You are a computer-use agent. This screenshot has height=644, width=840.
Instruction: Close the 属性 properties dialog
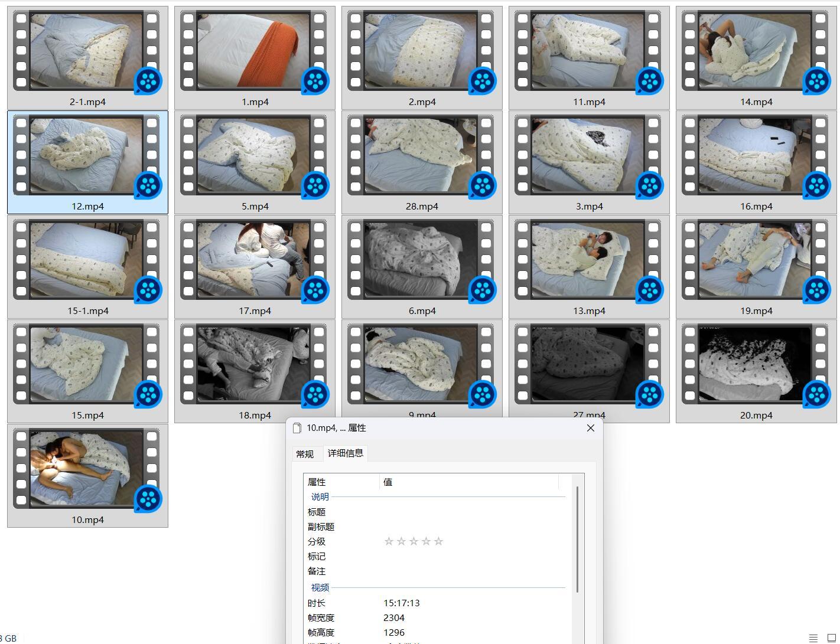(x=590, y=428)
